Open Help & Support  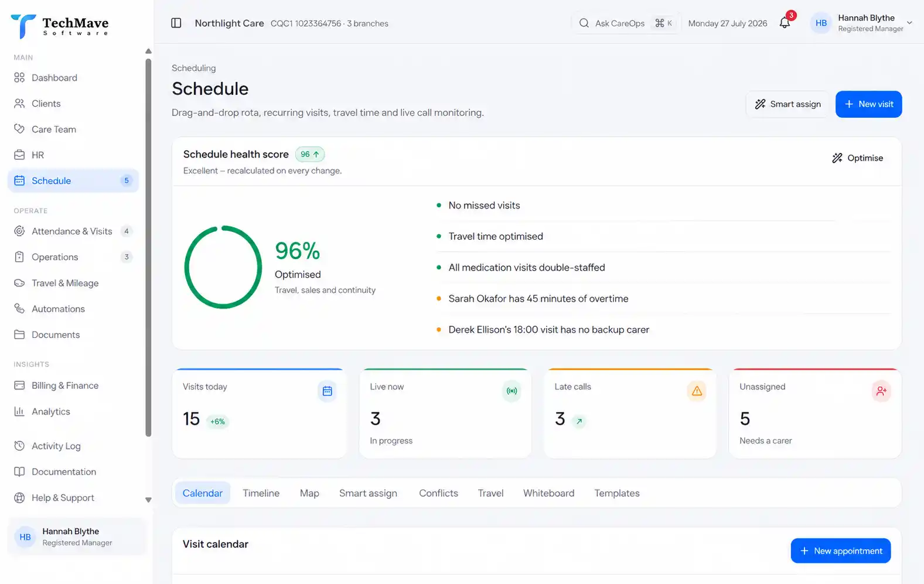click(x=73, y=497)
